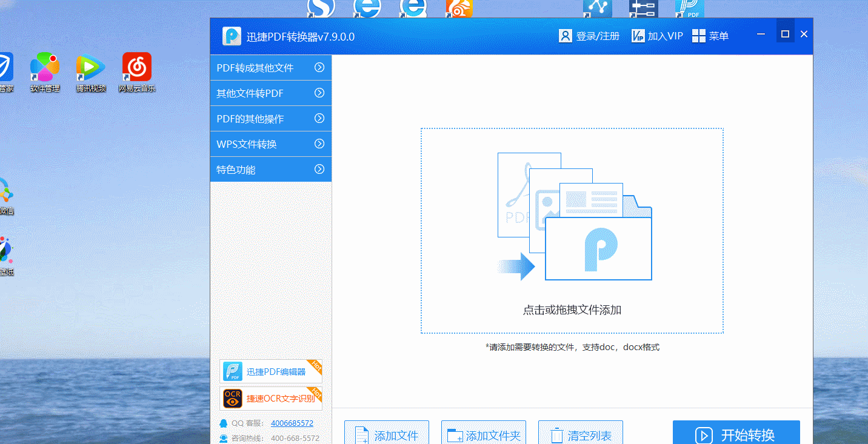Click the QQ number 4006685572 link
Image resolution: width=868 pixels, height=444 pixels.
292,423
